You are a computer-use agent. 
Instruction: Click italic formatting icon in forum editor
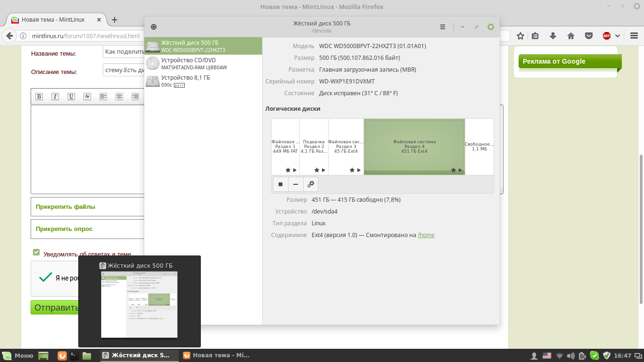click(x=55, y=96)
